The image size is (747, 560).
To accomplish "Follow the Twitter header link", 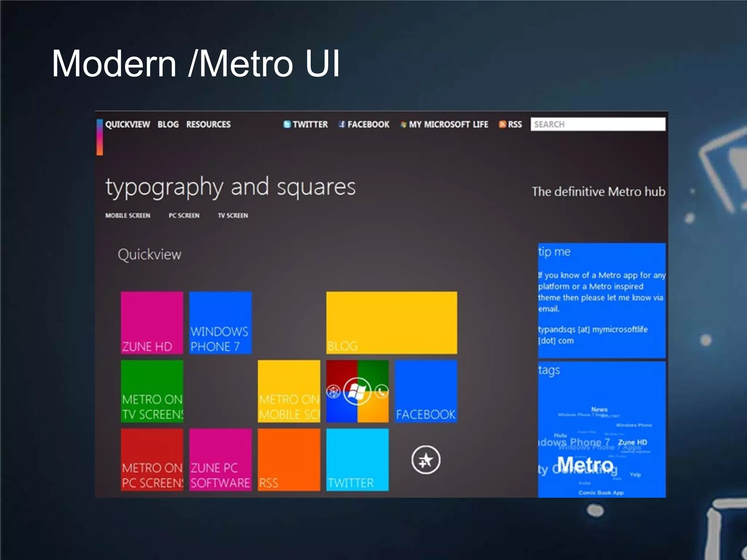I will point(310,124).
